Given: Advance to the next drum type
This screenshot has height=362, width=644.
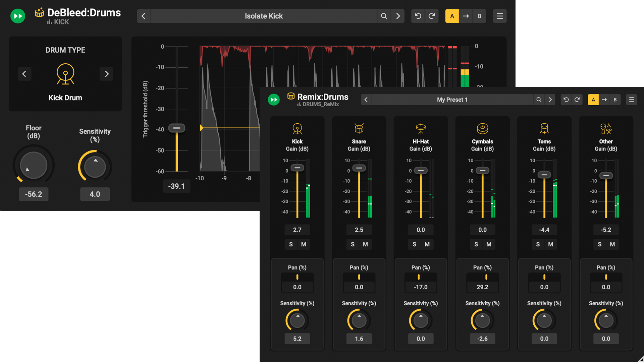Looking at the screenshot, I should click(106, 74).
